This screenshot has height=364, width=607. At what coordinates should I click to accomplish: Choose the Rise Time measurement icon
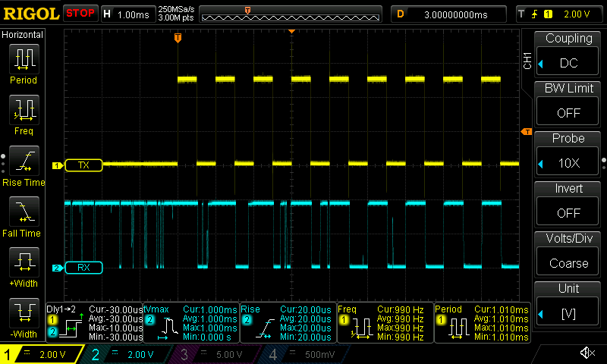[x=23, y=161]
